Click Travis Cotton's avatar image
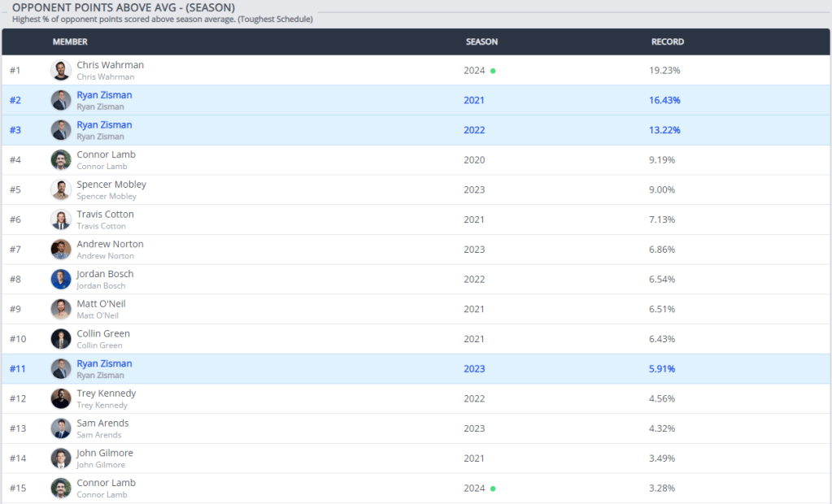The height and width of the screenshot is (504, 832). point(61,219)
